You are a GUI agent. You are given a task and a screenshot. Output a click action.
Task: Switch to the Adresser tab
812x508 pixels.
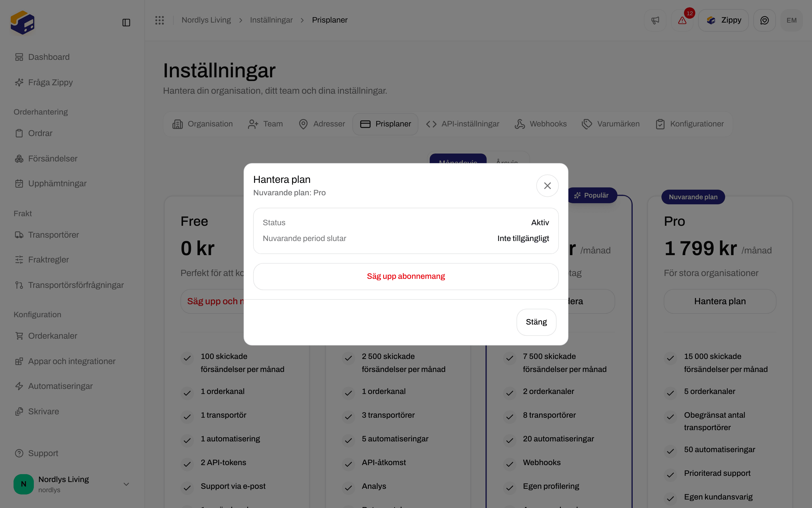tap(321, 124)
